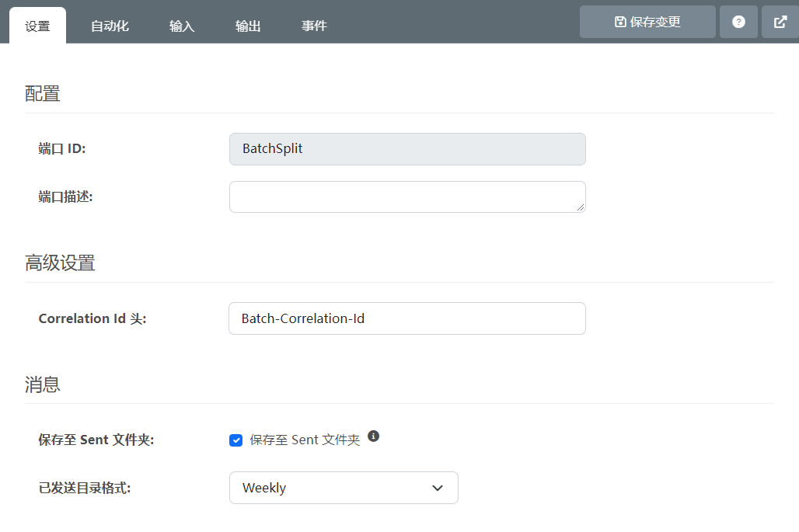Show info tooltip for Sent folder option

374,436
